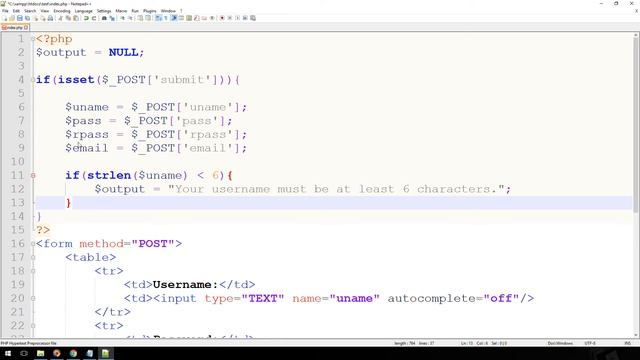Place cursor on the $output = NULL; line
The width and height of the screenshot is (640, 360).
tap(90, 53)
